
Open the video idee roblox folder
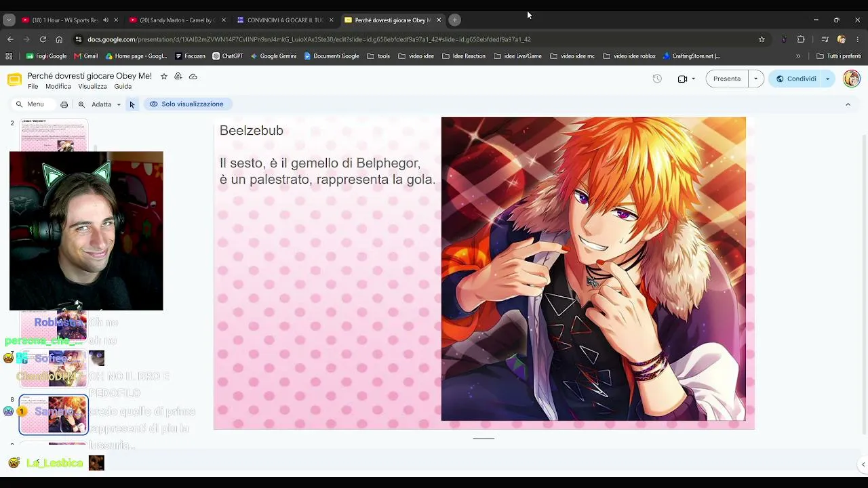pyautogui.click(x=629, y=56)
